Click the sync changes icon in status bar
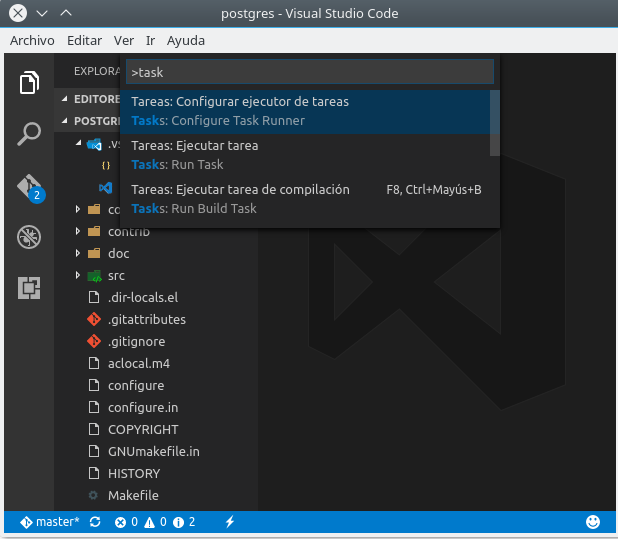This screenshot has height=539, width=618. pyautogui.click(x=95, y=522)
